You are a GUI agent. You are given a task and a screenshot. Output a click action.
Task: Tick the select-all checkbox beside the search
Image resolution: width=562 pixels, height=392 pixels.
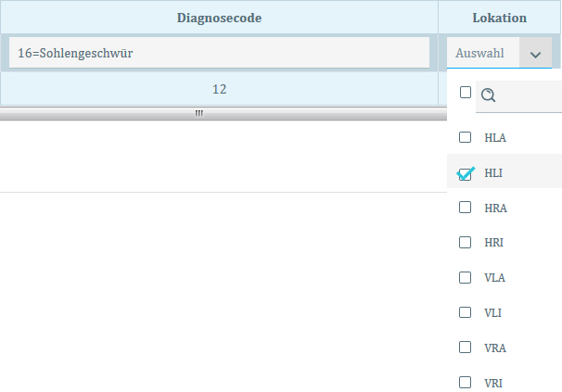[466, 93]
